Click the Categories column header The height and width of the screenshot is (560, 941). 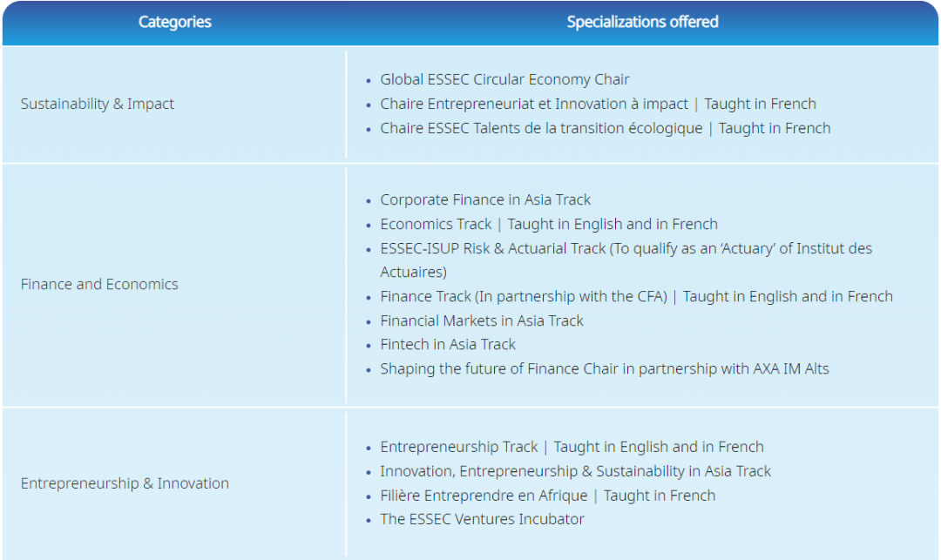(x=174, y=22)
